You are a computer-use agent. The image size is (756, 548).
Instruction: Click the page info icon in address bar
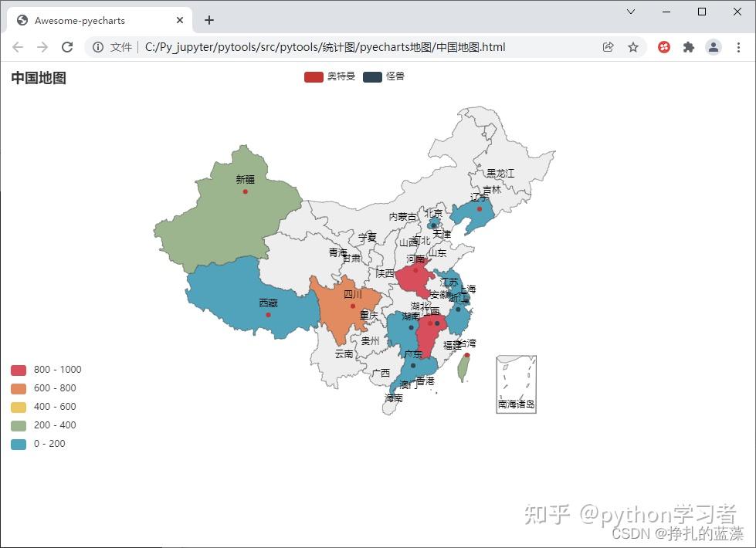(x=97, y=47)
